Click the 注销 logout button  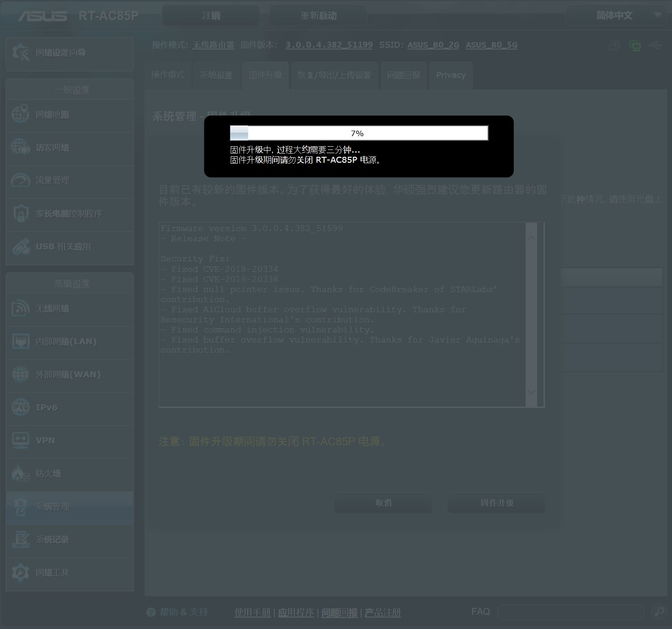point(211,16)
